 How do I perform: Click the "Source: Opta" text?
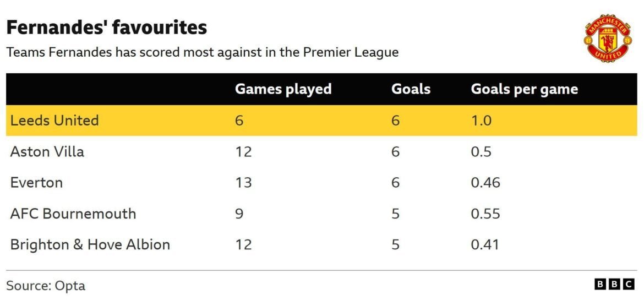click(x=46, y=286)
